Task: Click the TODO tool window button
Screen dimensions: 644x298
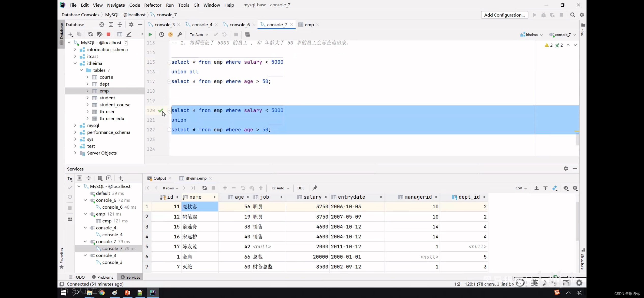Action: [x=77, y=277]
